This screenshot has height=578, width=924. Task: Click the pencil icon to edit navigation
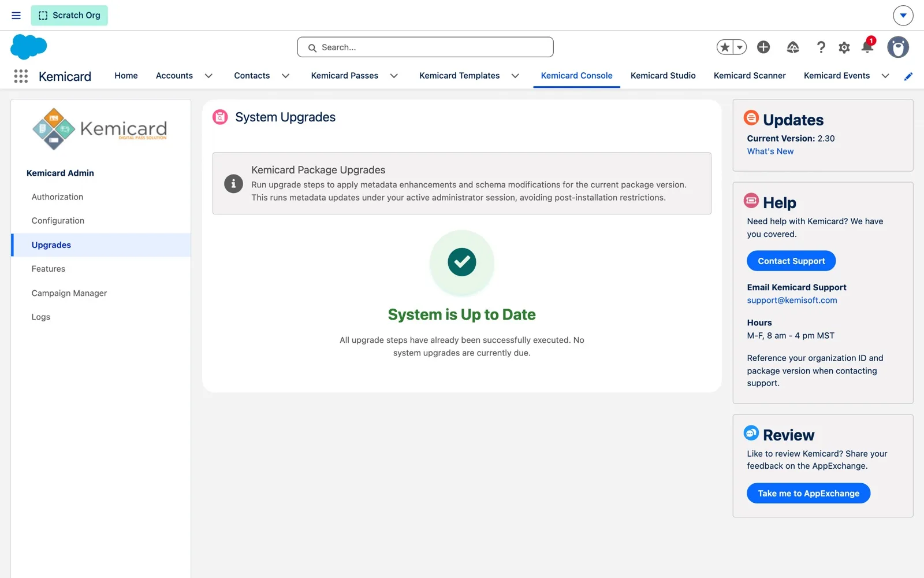(x=908, y=76)
